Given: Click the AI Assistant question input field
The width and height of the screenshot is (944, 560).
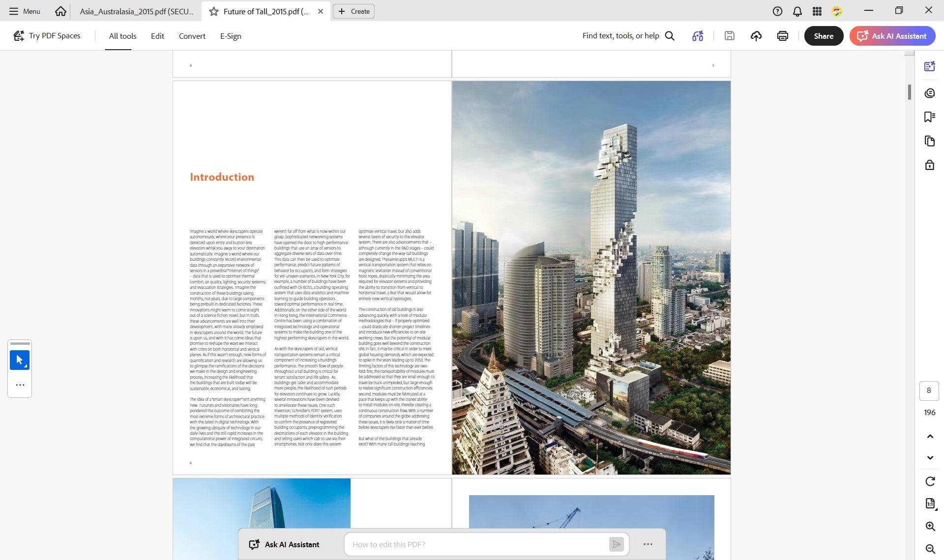Looking at the screenshot, I should [476, 544].
